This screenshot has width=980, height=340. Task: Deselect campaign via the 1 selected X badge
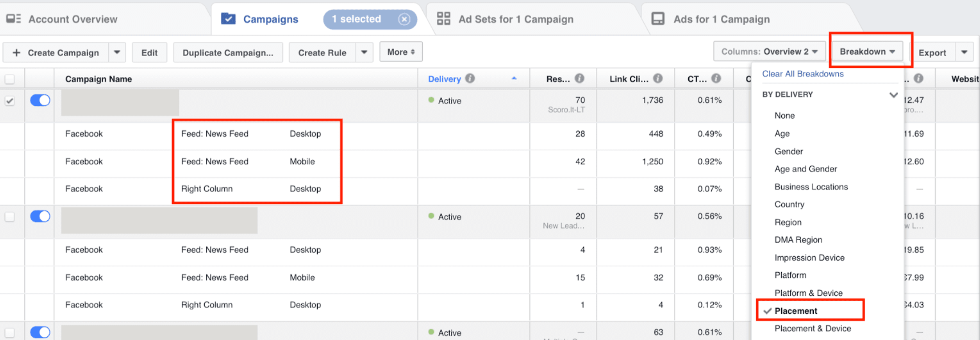405,19
